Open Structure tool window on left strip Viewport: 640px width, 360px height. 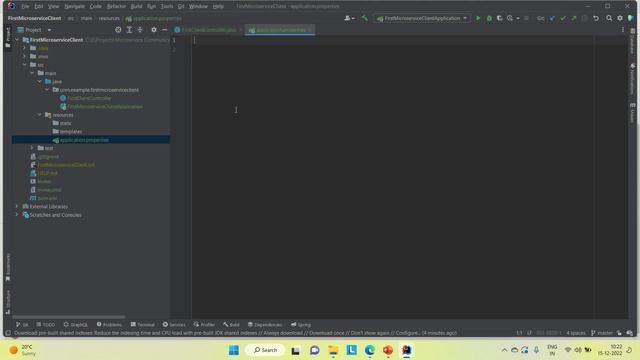tap(8, 302)
